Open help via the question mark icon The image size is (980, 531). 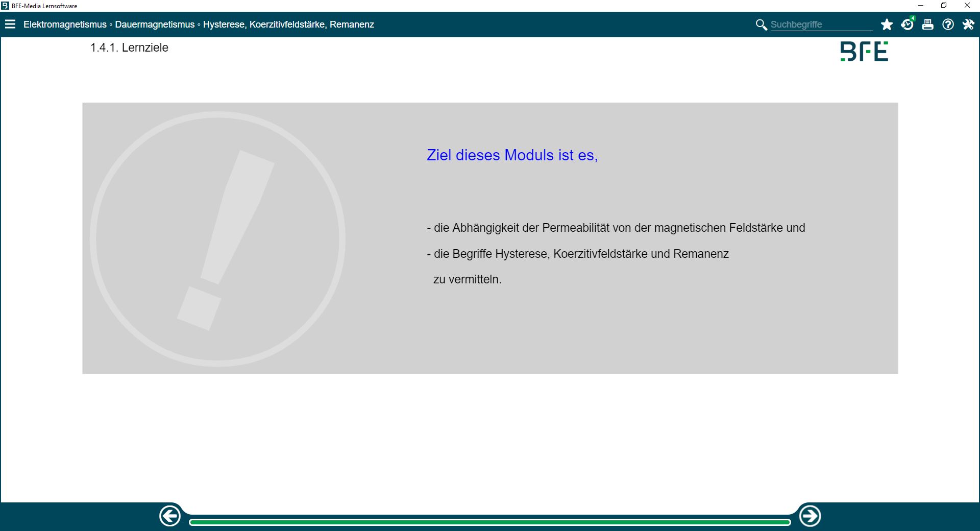point(948,25)
